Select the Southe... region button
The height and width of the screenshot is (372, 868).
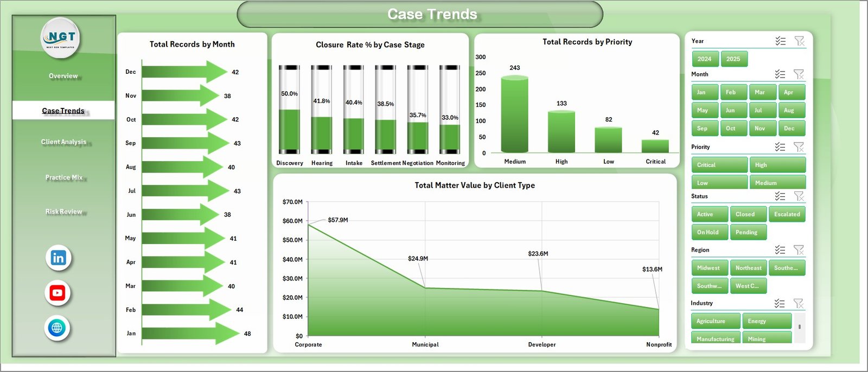(x=787, y=268)
